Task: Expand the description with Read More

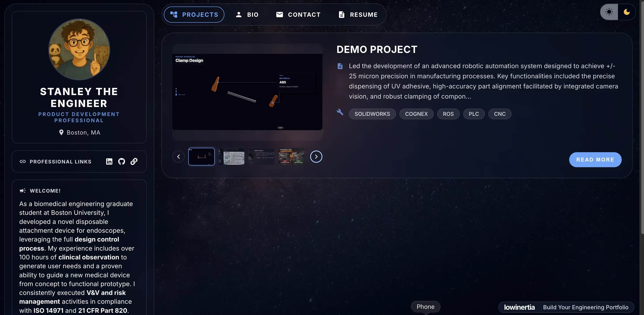Action: click(595, 159)
